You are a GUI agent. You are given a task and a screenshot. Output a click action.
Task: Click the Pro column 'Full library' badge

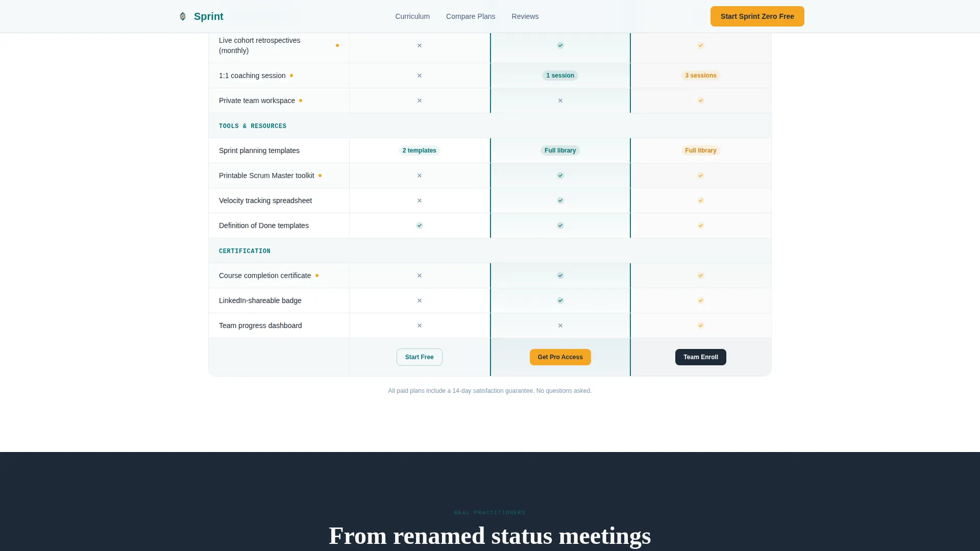(560, 151)
